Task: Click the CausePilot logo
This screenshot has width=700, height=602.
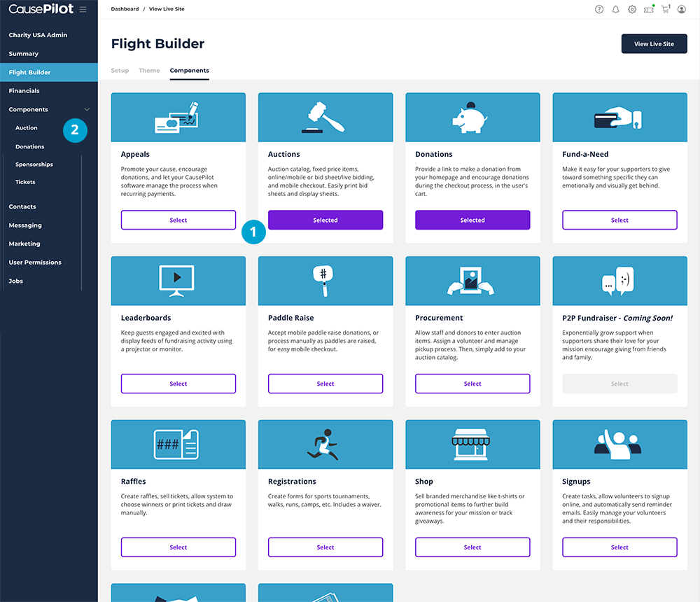Action: tap(41, 9)
